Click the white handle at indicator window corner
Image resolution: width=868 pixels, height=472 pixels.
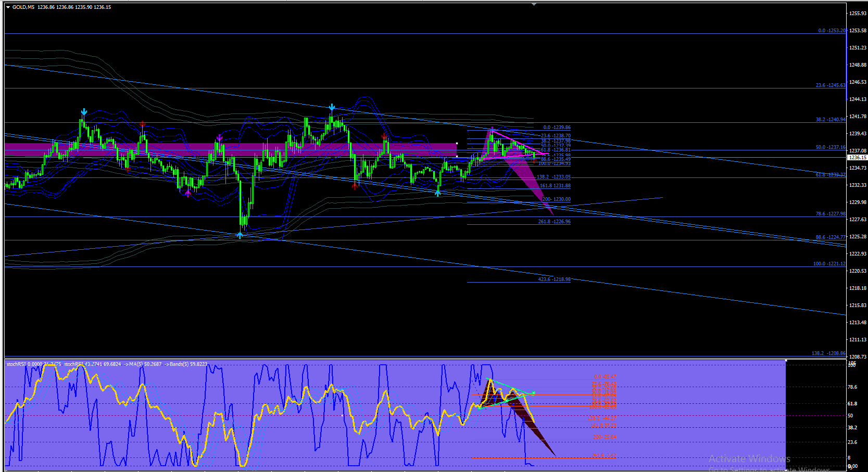(x=786, y=360)
